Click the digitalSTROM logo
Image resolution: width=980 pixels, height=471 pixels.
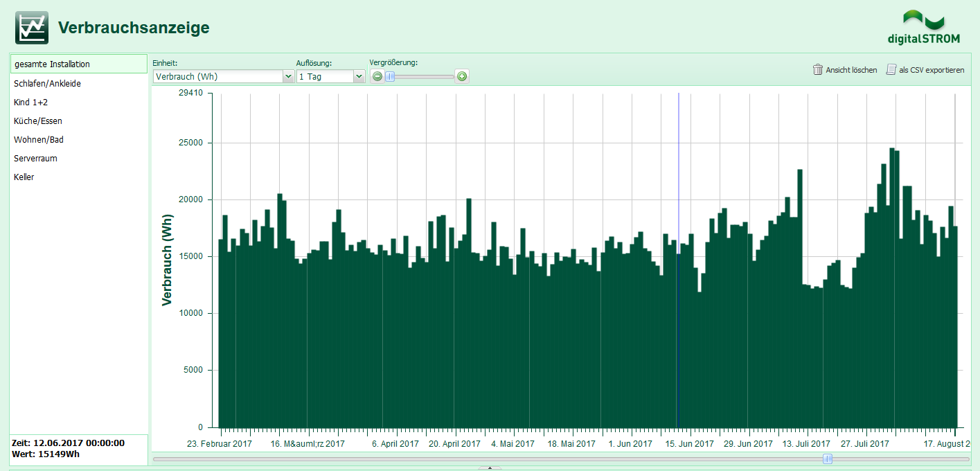[924, 28]
